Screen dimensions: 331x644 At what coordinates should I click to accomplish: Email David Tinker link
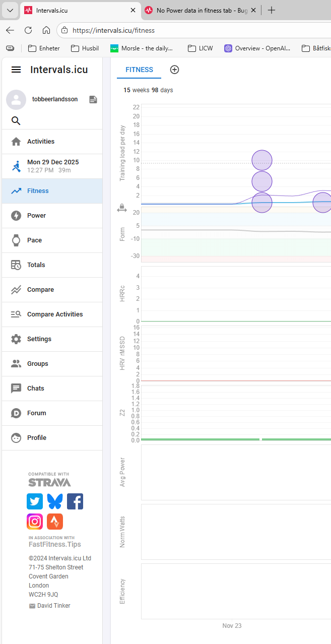tap(53, 606)
